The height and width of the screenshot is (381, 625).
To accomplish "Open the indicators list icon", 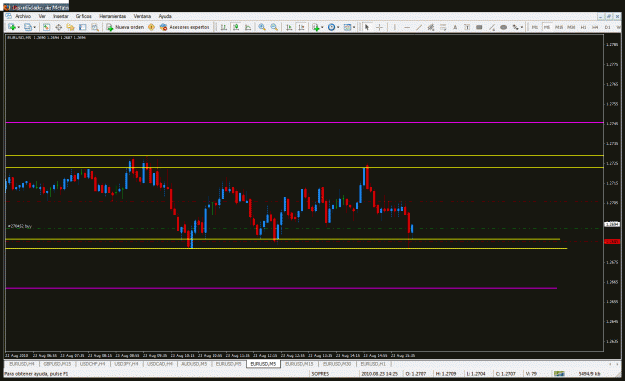I will pyautogui.click(x=316, y=27).
